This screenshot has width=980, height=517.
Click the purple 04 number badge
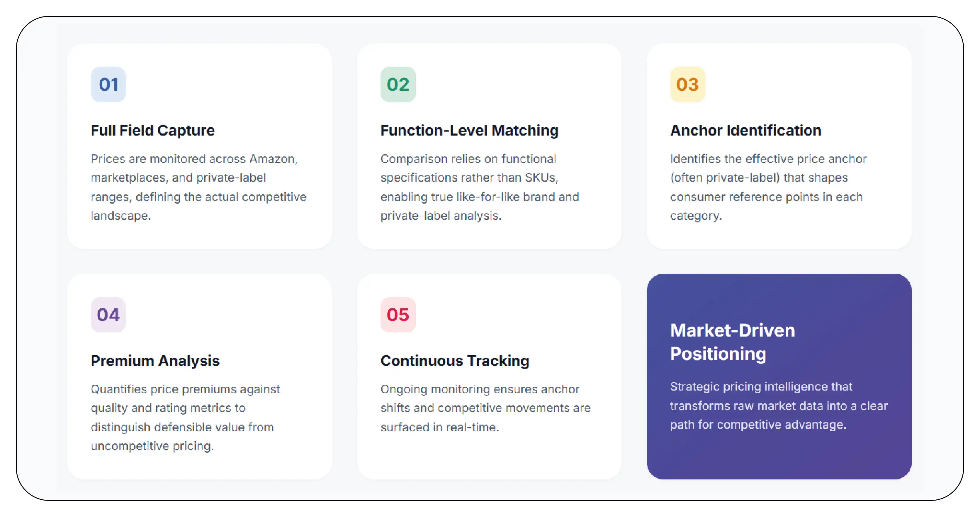coord(108,315)
